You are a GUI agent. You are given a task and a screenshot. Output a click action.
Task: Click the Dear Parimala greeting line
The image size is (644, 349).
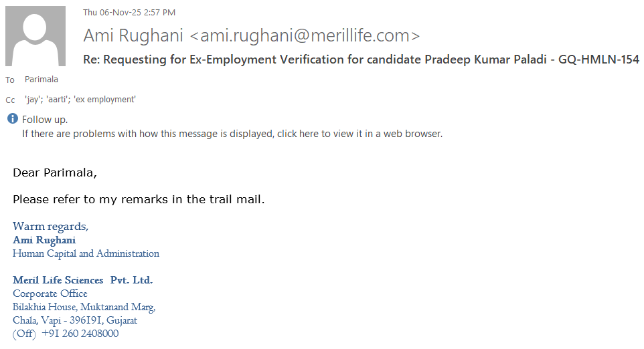coord(55,173)
